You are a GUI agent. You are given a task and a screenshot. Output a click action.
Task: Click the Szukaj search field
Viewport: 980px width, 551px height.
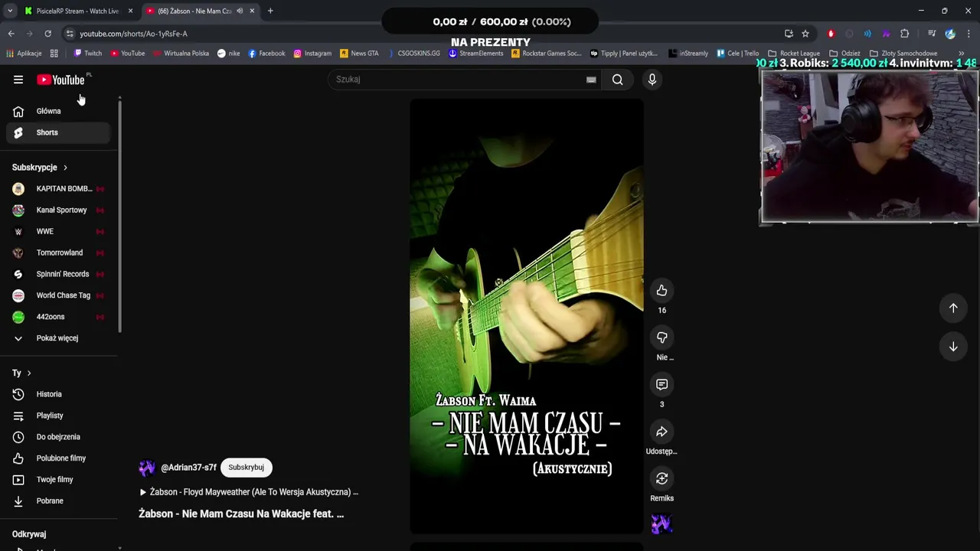pyautogui.click(x=458, y=80)
